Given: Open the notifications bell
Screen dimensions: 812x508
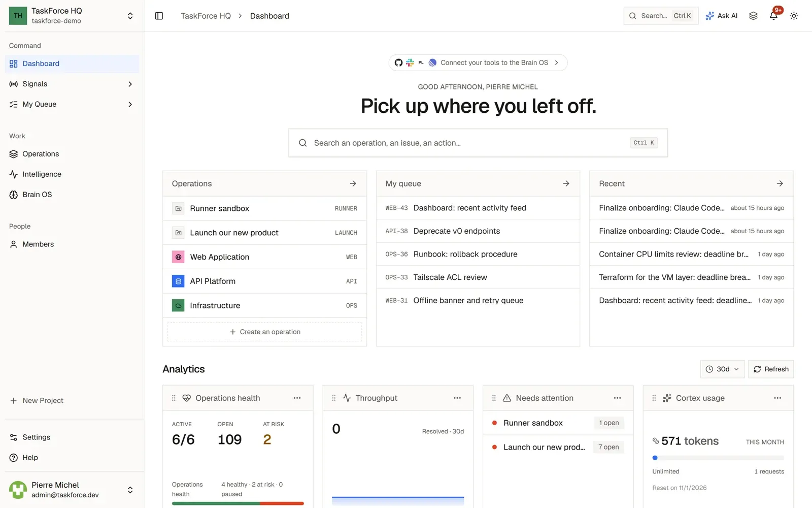Looking at the screenshot, I should (773, 16).
